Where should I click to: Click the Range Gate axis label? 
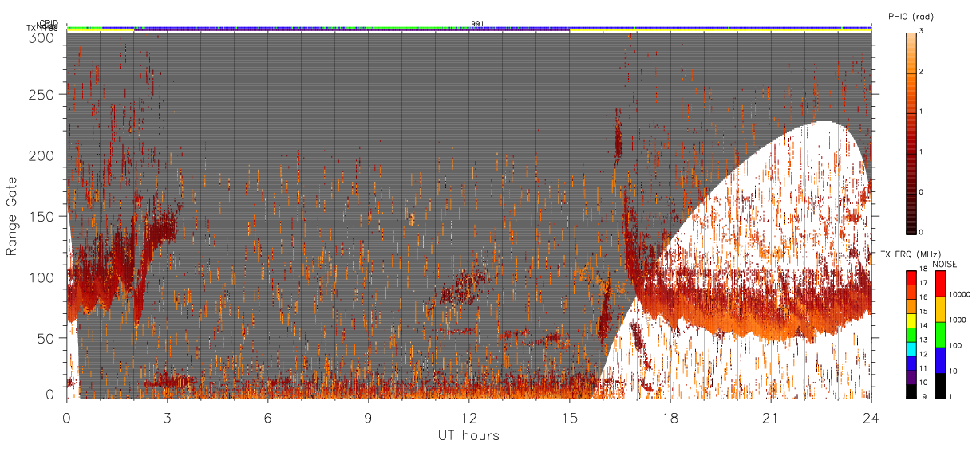coord(12,216)
